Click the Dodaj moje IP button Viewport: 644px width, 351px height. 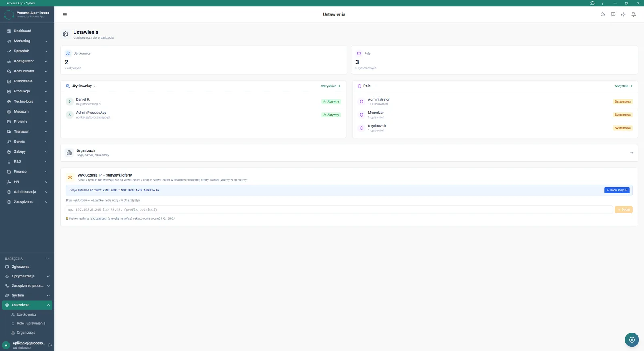pyautogui.click(x=617, y=190)
